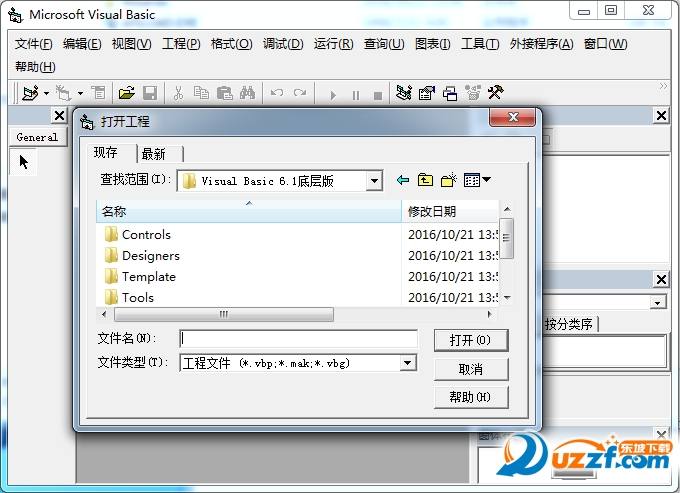The height and width of the screenshot is (493, 680).
Task: Expand the 文件类型 dropdown
Action: 408,363
